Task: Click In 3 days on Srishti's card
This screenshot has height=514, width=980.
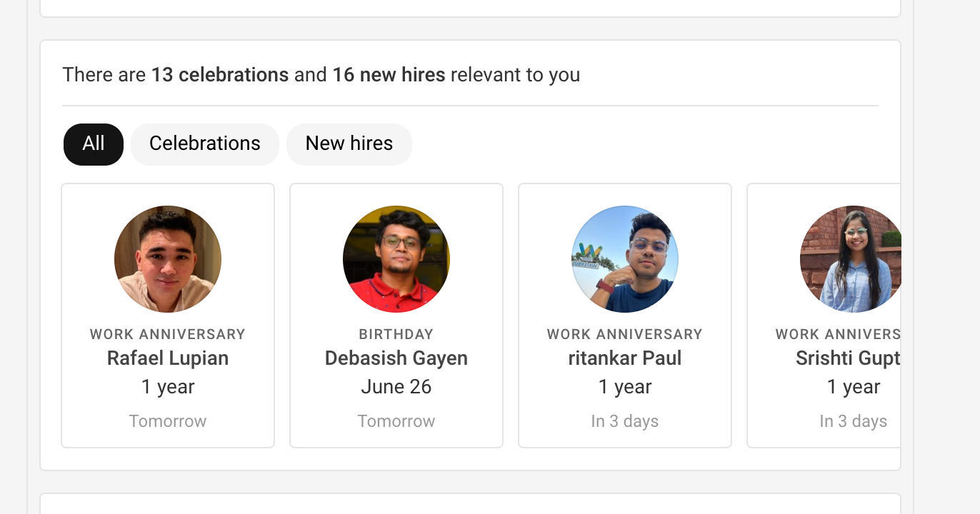Action: [x=853, y=421]
